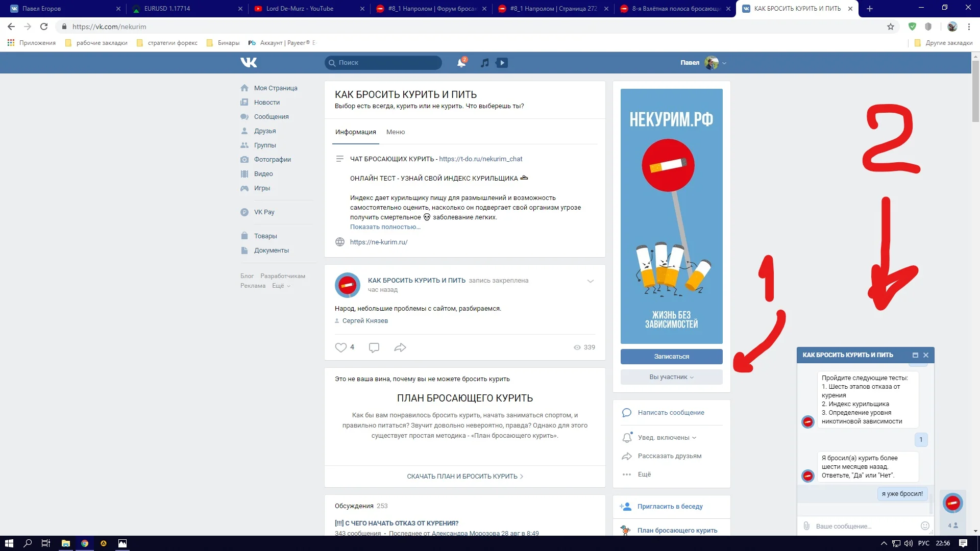Share the pinned post using arrow icon
980x551 pixels.
400,347
